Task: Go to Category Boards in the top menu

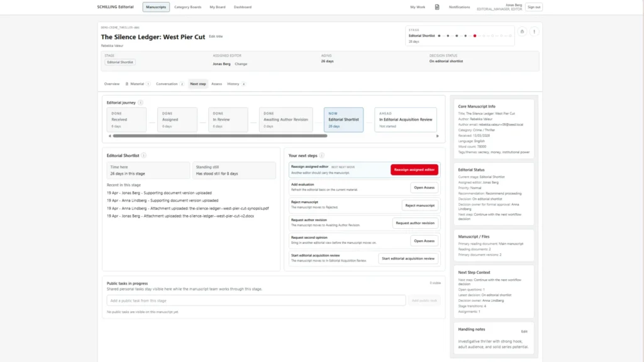Action: coord(187,7)
